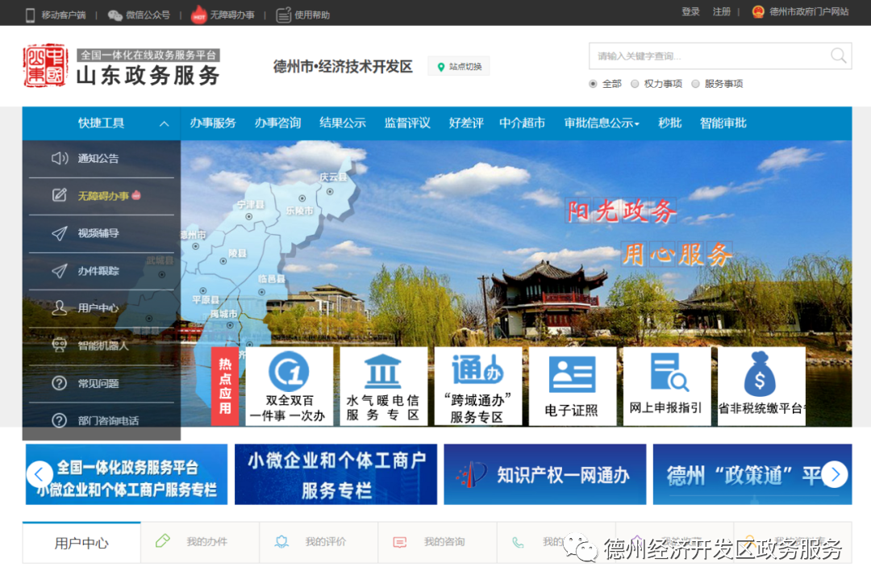Click the 我的咨询 message icon
Image resolution: width=871 pixels, height=588 pixels.
(400, 542)
